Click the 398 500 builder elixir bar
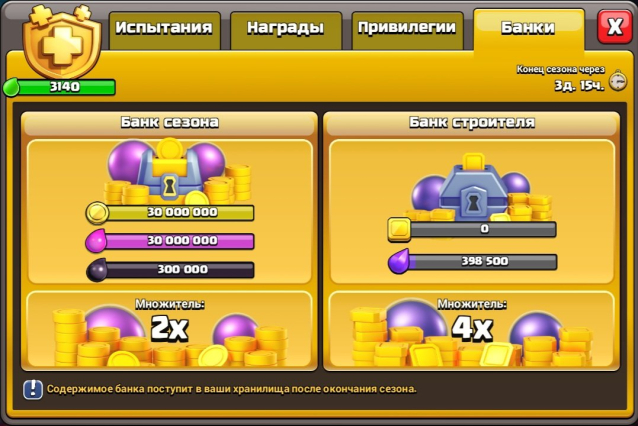 (483, 262)
